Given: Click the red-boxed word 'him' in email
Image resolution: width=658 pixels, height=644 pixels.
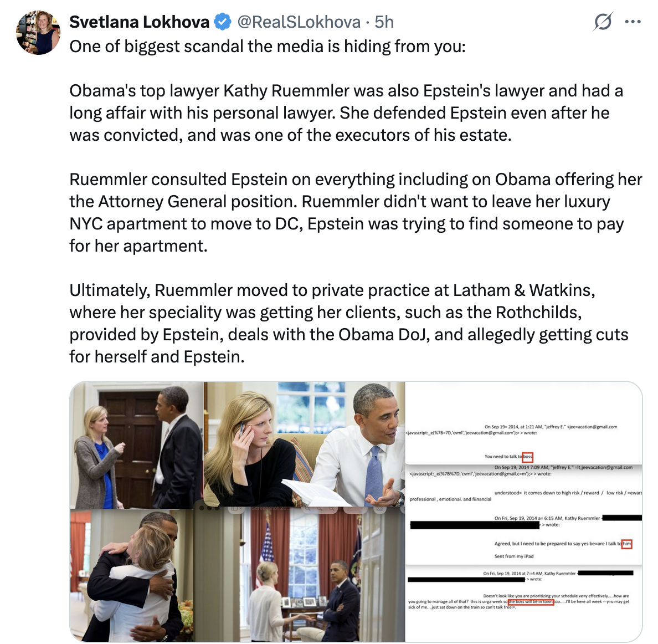Looking at the screenshot, I should click(x=626, y=544).
